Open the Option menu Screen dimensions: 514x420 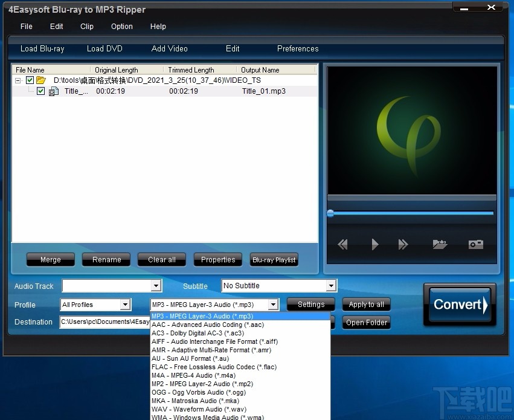(121, 26)
